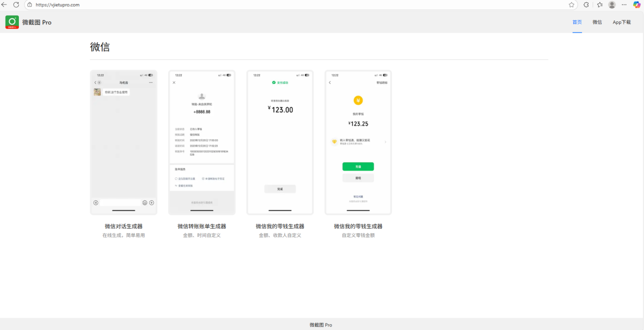Image resolution: width=644 pixels, height=330 pixels.
Task: Click the 自定义零钱金额 subtitle
Action: (358, 235)
